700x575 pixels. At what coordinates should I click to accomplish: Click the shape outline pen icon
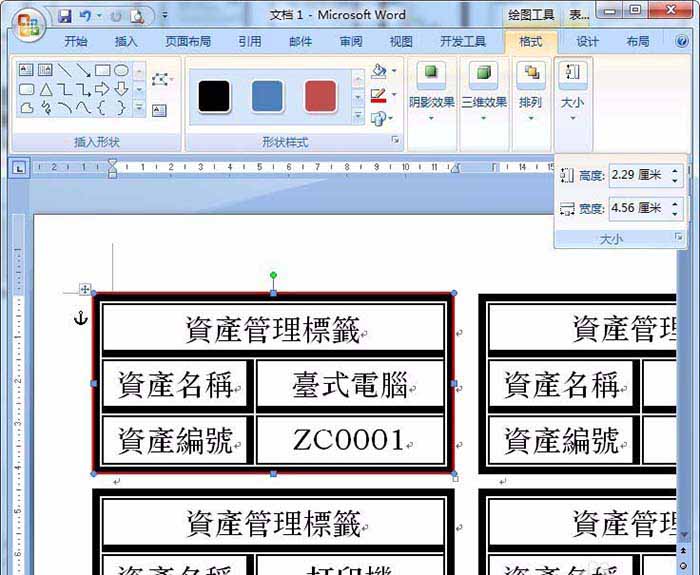(x=379, y=95)
